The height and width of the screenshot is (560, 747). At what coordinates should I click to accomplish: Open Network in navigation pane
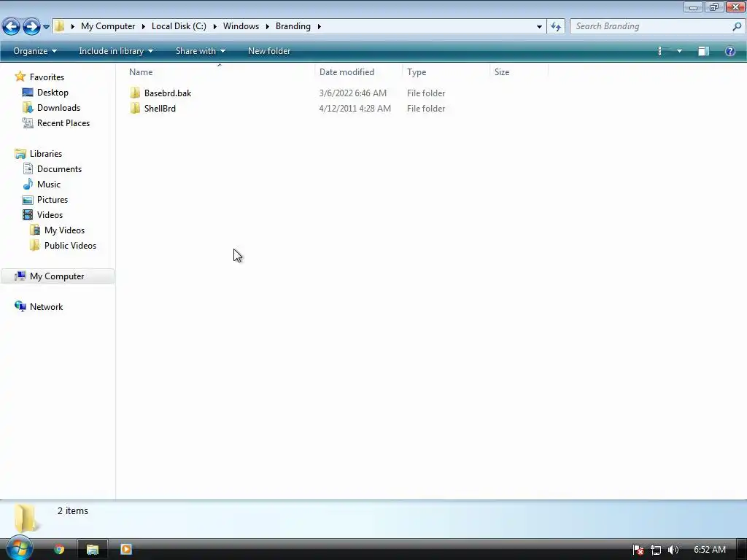click(x=46, y=307)
